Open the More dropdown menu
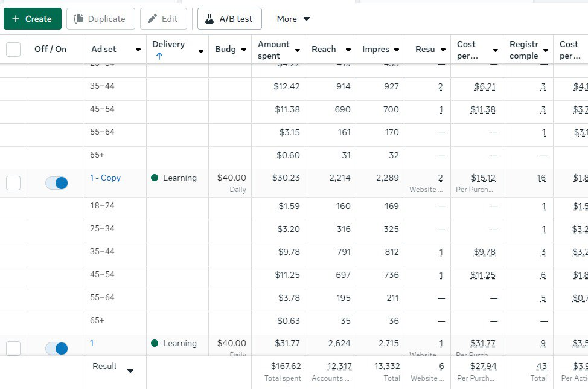 293,19
